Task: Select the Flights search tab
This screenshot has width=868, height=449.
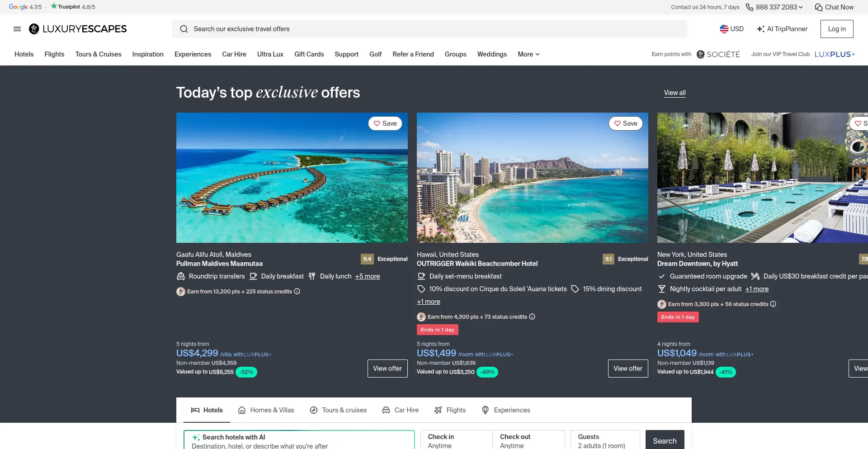Action: (x=450, y=410)
